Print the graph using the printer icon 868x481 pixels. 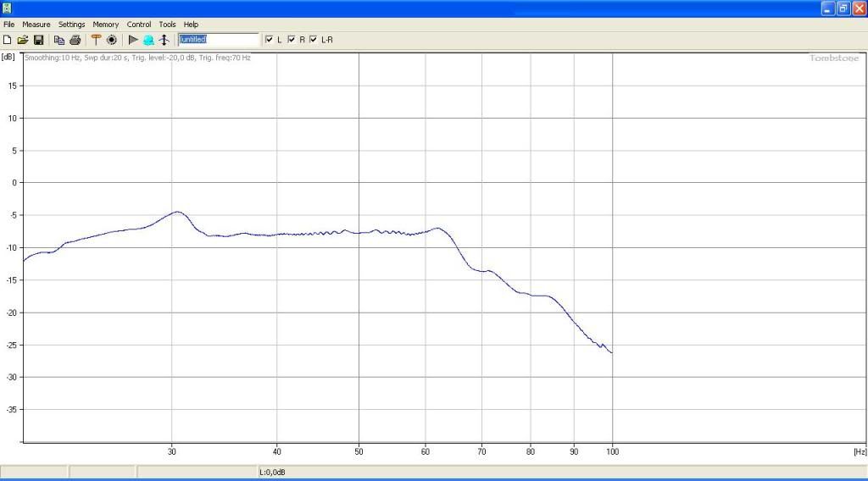pyautogui.click(x=75, y=40)
